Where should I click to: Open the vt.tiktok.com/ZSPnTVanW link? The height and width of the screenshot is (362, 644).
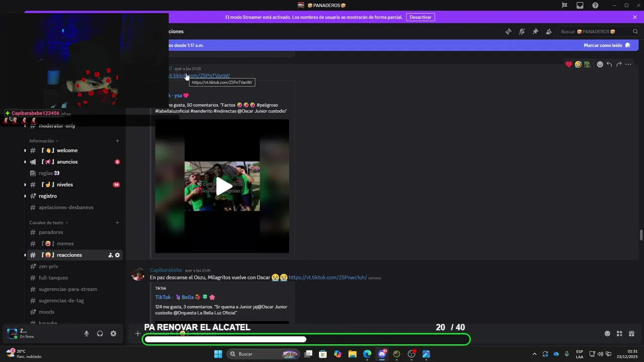[x=199, y=75]
